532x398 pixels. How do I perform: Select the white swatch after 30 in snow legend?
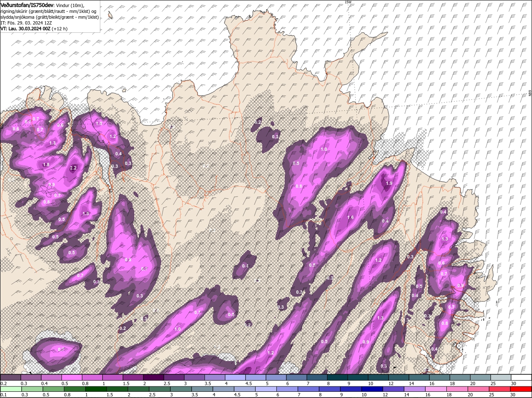click(x=522, y=377)
